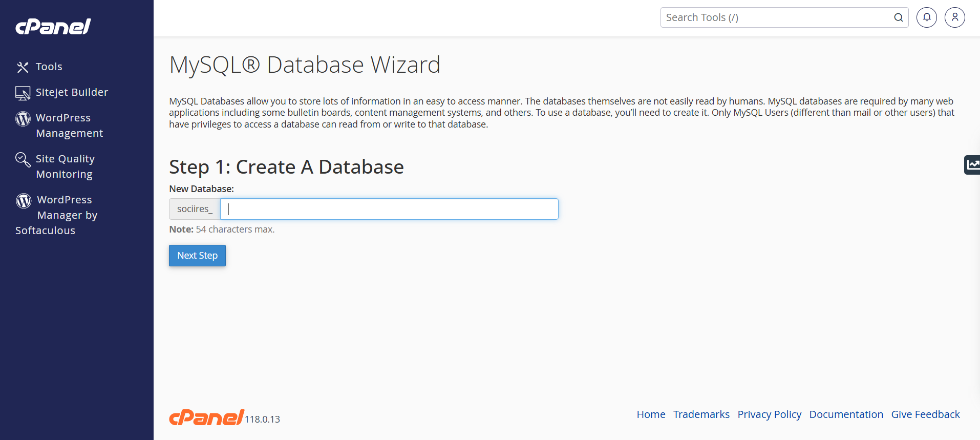Click the magnifier icon in Search Tools
The image size is (980, 440).
(x=898, y=17)
